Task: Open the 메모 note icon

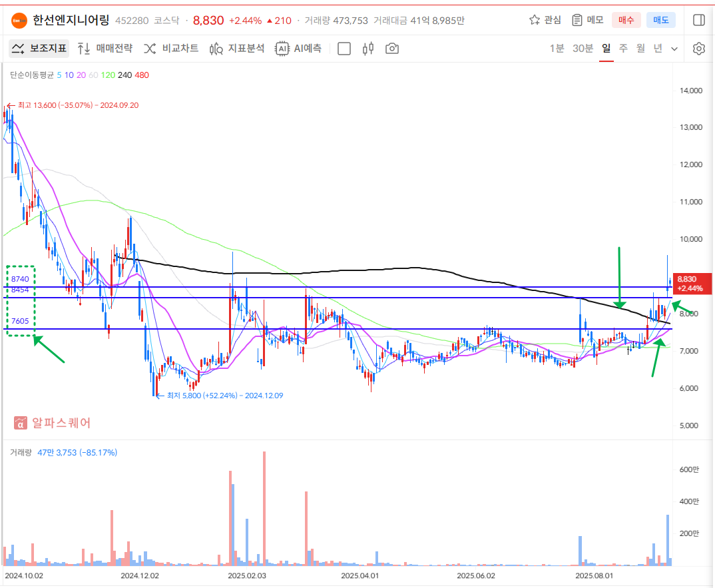Action: click(577, 20)
